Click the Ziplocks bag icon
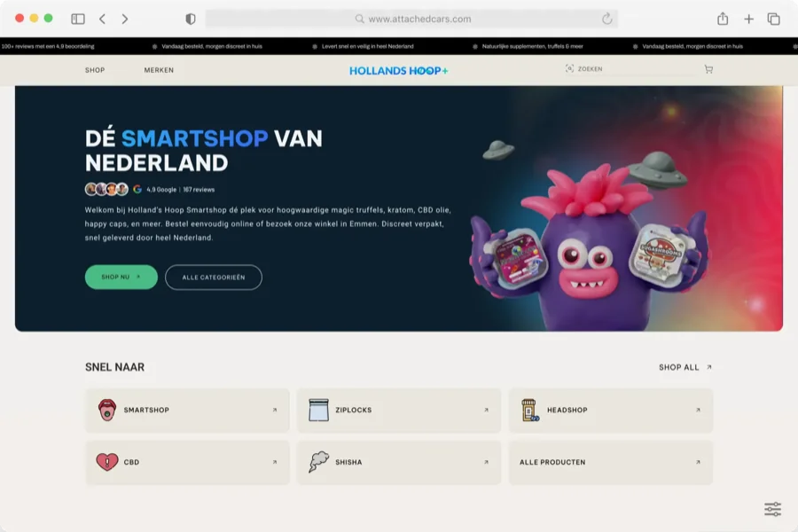The height and width of the screenshot is (532, 798). [x=318, y=410]
